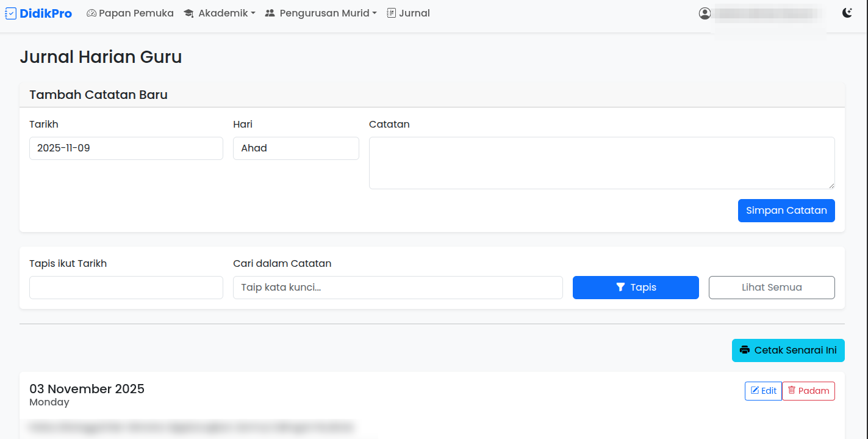Focus the Catatan text area
868x439 pixels.
[601, 163]
